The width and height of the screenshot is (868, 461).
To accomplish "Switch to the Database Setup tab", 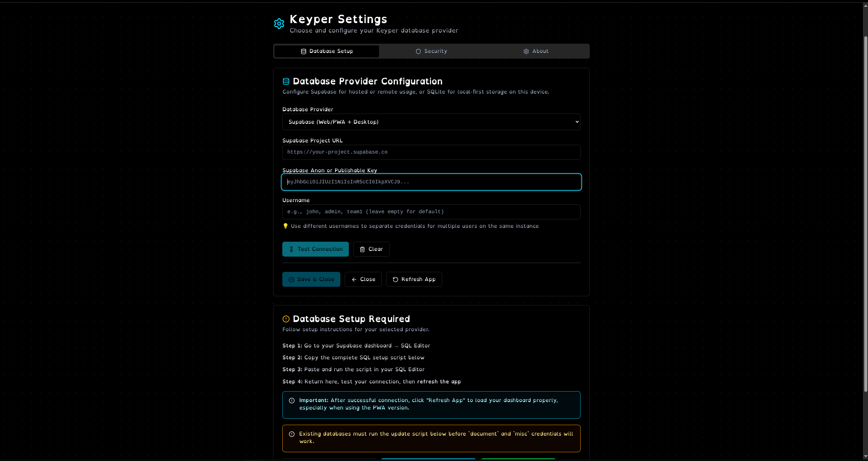I will point(326,51).
